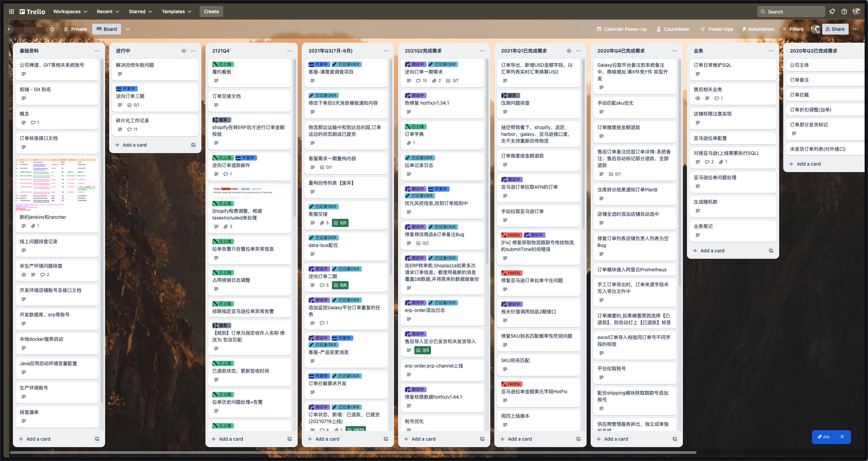Open the board menu three-dots icon

(x=855, y=29)
